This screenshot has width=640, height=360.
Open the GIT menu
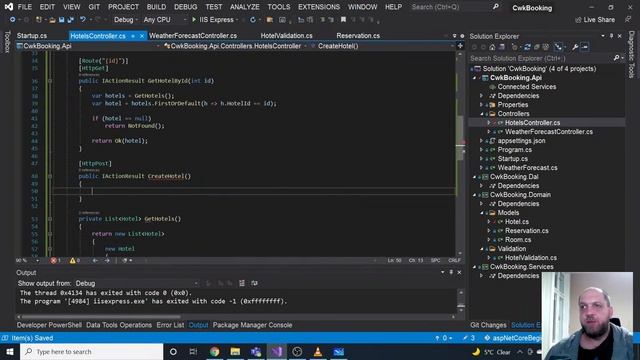tap(94, 7)
